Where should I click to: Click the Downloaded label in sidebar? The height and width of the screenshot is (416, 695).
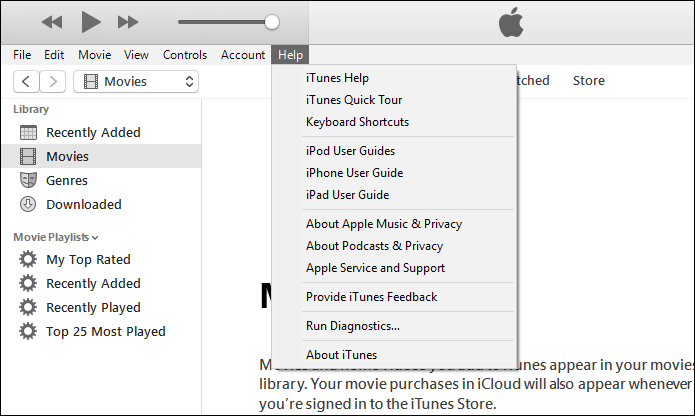tap(84, 205)
